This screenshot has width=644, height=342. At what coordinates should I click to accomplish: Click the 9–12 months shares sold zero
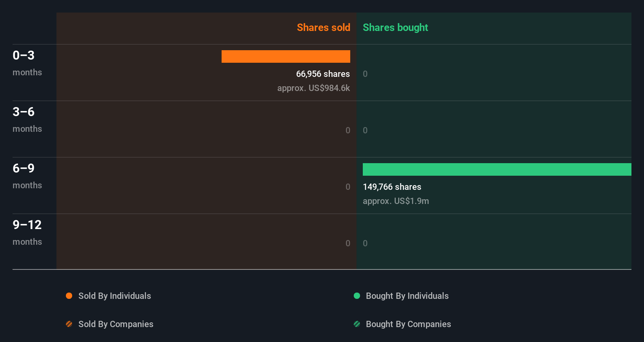tap(348, 244)
